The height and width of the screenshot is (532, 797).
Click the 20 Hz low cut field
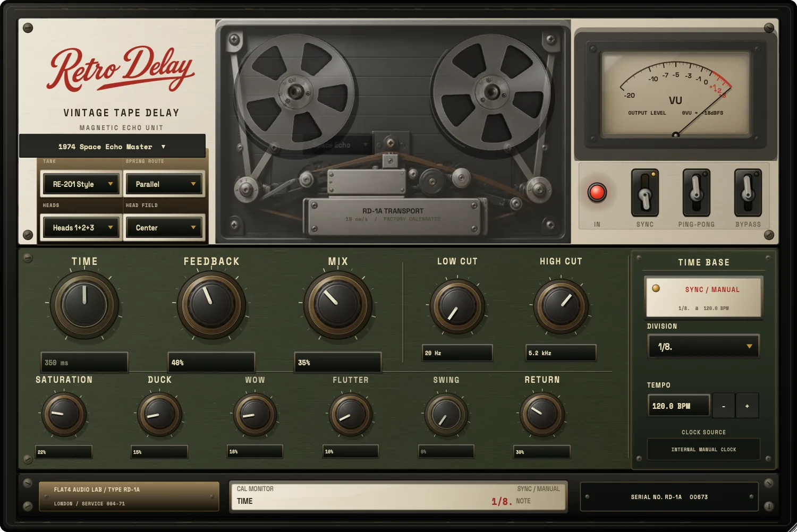pos(457,353)
